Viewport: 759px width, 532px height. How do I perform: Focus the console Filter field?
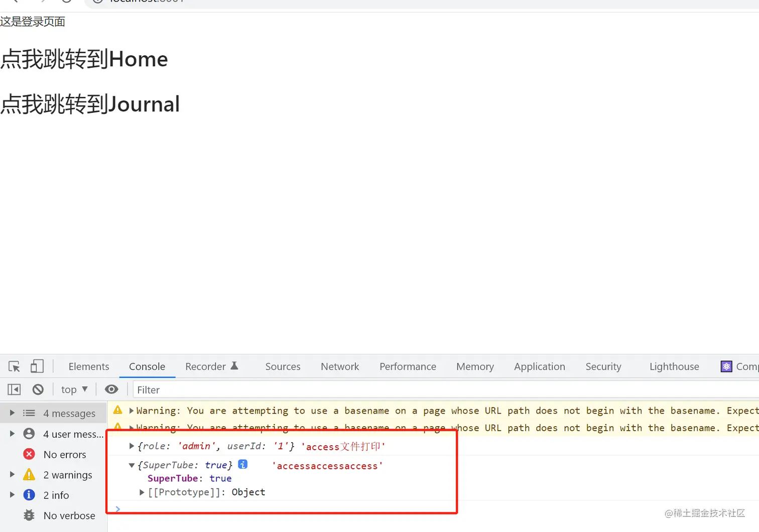click(x=446, y=390)
